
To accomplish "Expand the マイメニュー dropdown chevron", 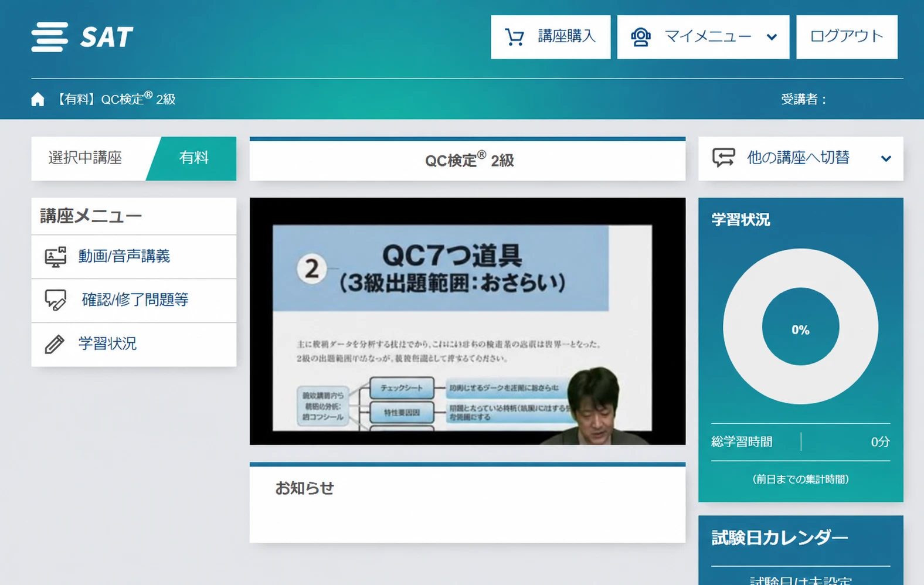I will click(772, 37).
